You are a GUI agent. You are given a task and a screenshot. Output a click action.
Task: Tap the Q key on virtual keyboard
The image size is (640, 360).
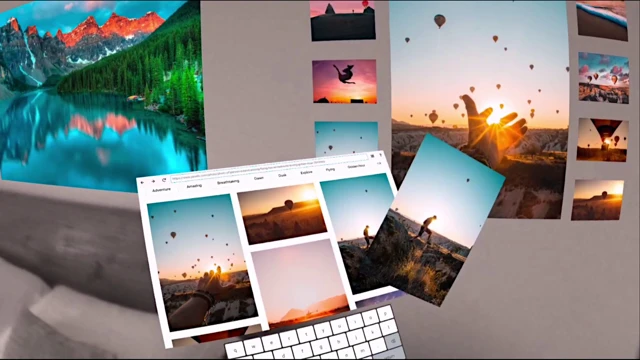[x=235, y=350]
